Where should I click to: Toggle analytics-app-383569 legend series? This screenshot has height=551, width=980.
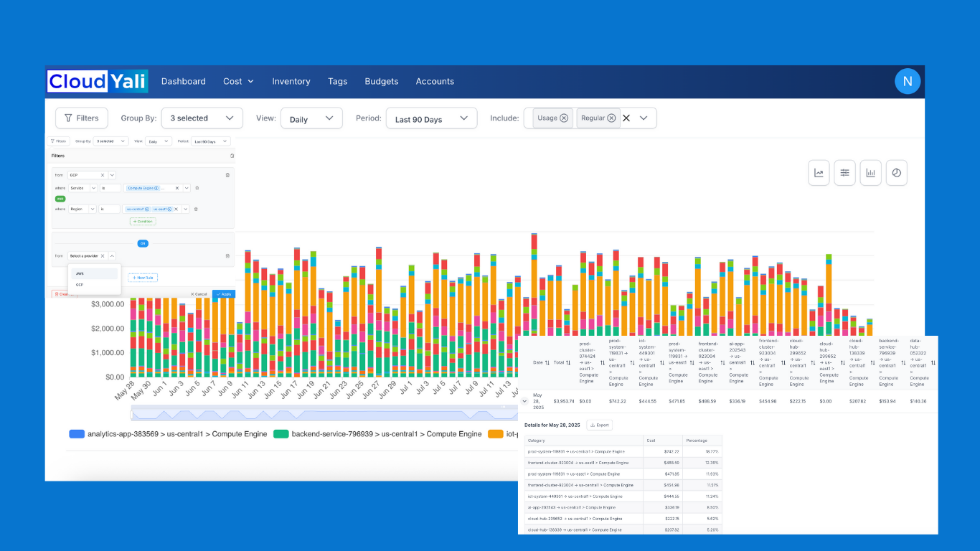[x=168, y=434]
